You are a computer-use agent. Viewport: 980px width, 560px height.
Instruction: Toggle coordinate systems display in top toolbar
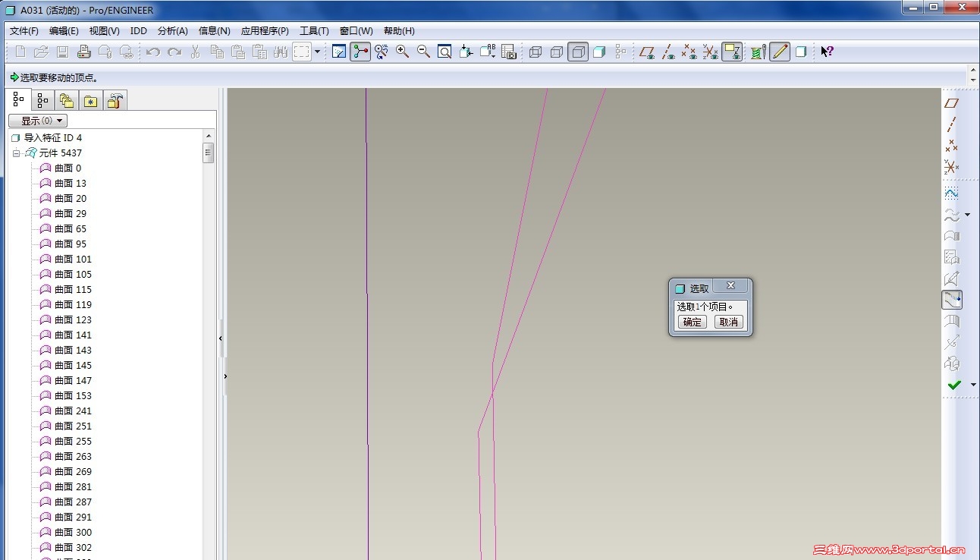click(710, 52)
